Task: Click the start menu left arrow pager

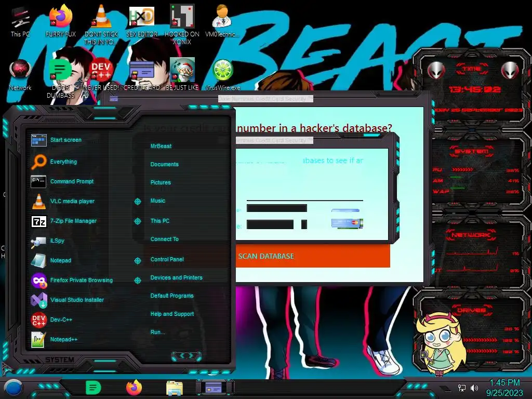Action: 181,355
